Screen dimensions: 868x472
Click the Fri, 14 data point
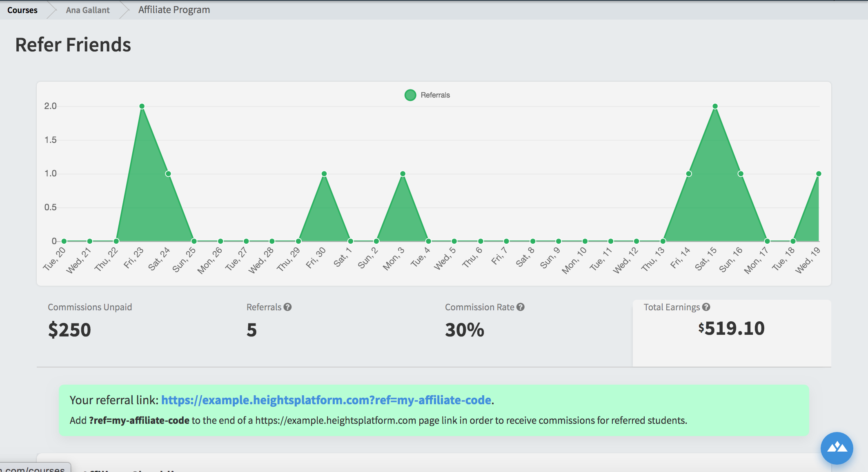(x=689, y=174)
